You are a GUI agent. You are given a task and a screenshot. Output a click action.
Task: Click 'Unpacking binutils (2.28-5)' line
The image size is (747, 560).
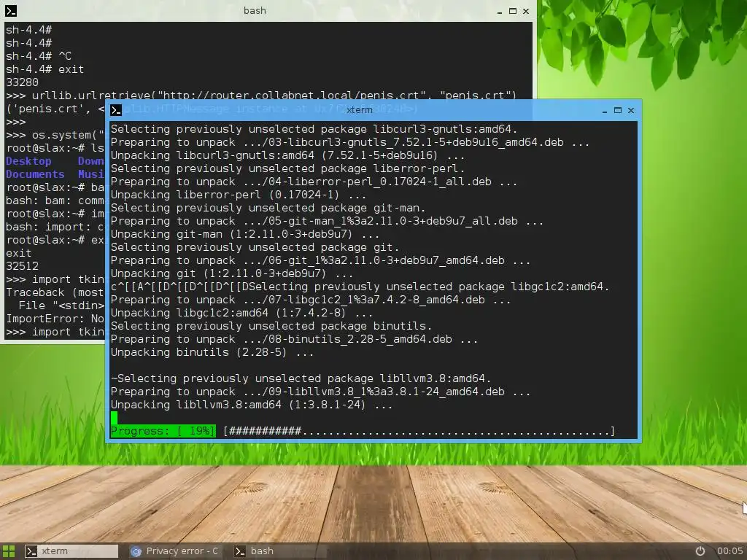212,352
